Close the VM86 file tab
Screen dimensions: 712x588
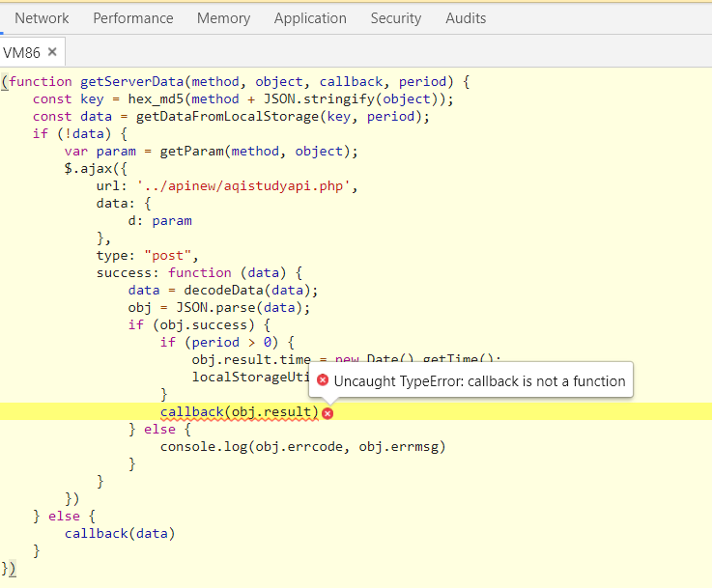click(x=52, y=52)
